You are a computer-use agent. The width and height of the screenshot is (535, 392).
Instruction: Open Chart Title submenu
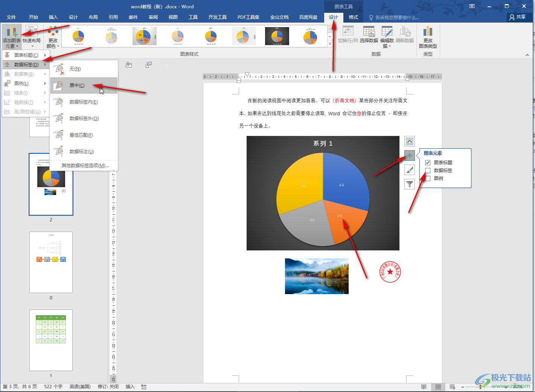click(x=26, y=55)
